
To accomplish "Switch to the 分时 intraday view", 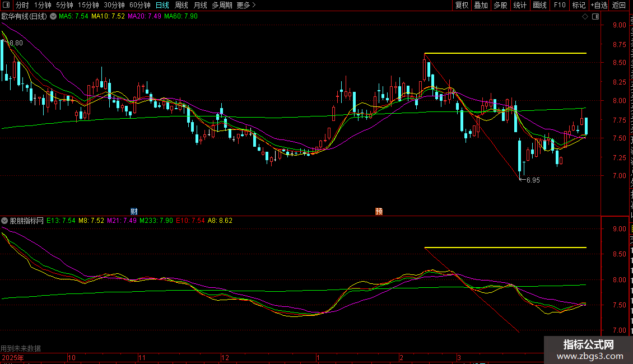I will pyautogui.click(x=22, y=5).
